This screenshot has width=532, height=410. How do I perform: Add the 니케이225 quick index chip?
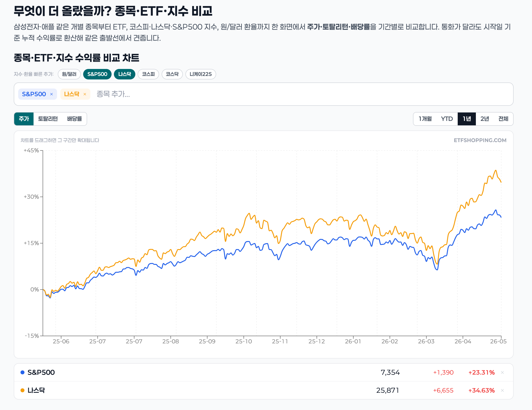[201, 74]
